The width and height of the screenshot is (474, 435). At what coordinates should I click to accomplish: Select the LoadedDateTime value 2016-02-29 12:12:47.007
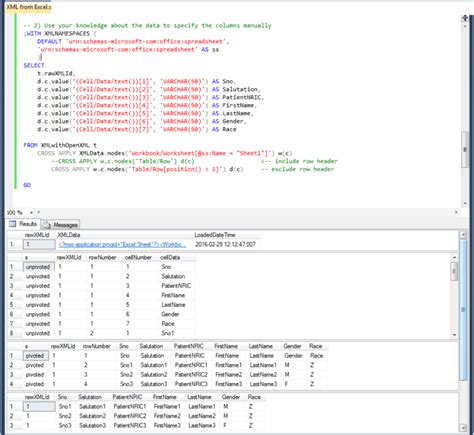(226, 244)
